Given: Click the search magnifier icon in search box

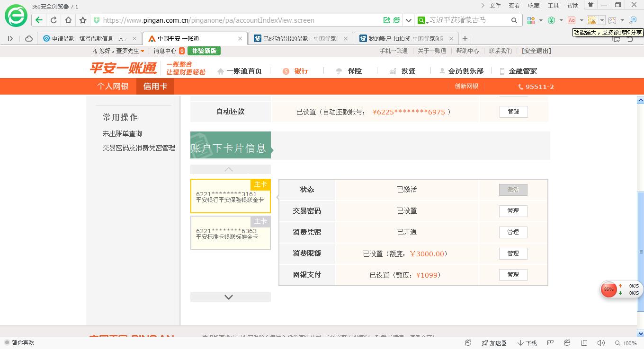Looking at the screenshot, I should [x=514, y=20].
